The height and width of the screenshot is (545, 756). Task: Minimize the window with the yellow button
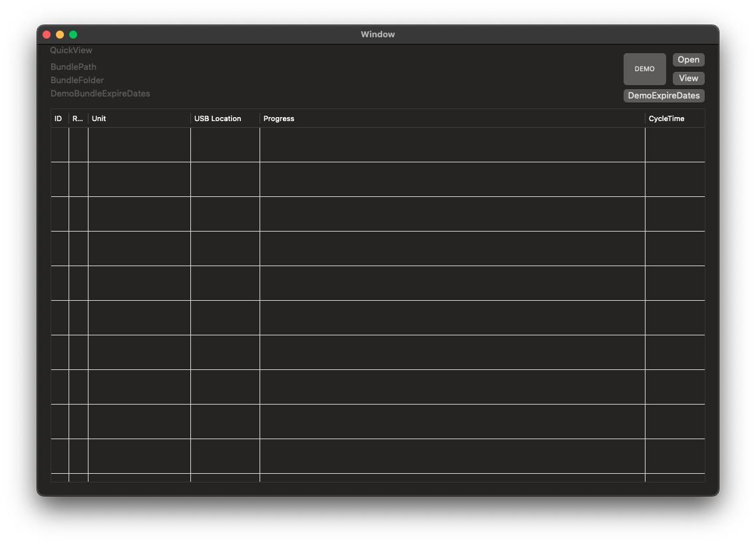pyautogui.click(x=60, y=34)
